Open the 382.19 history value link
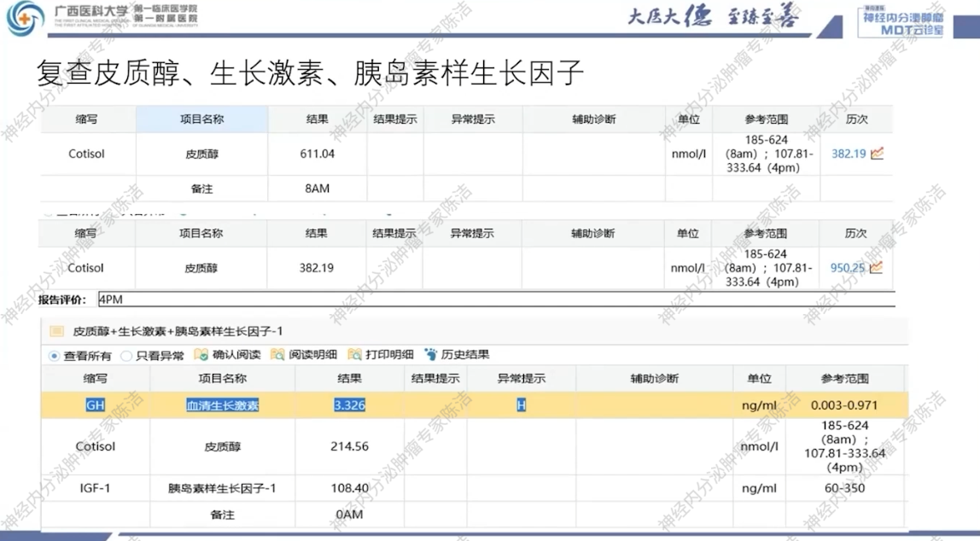980x541 pixels. coord(848,154)
